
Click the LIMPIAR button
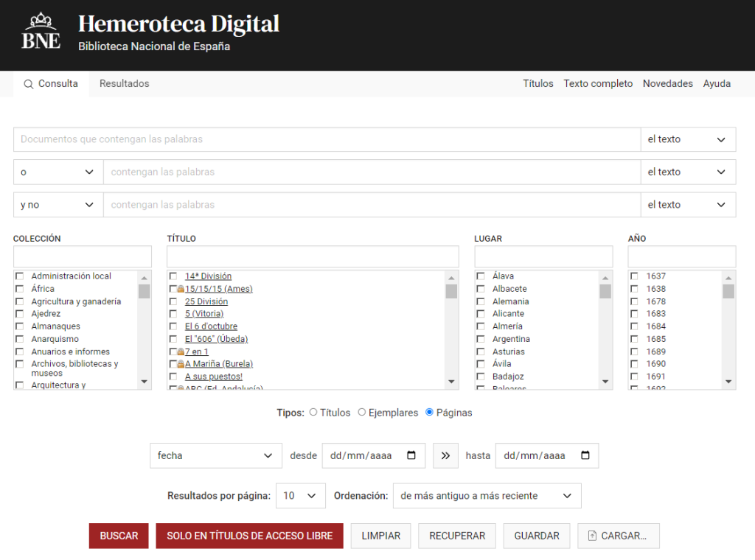pyautogui.click(x=381, y=536)
